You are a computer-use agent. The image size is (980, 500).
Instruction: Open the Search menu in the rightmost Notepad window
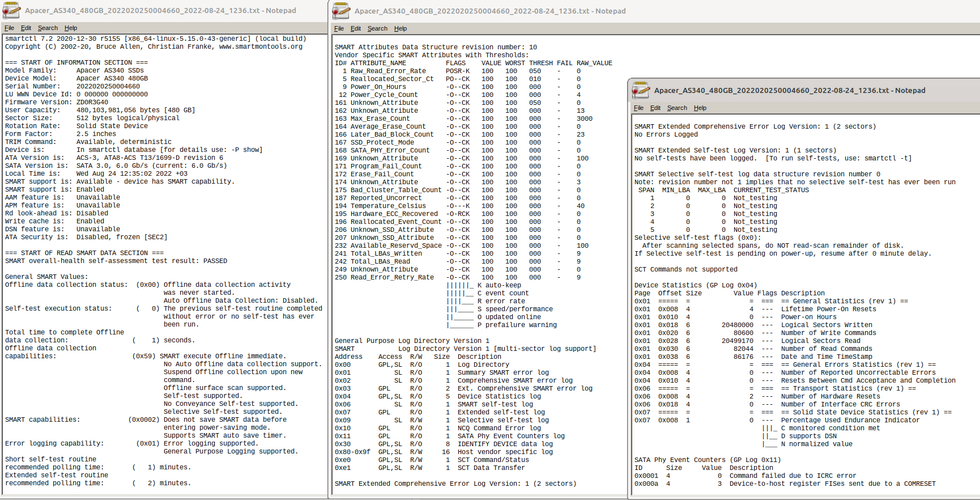677,108
